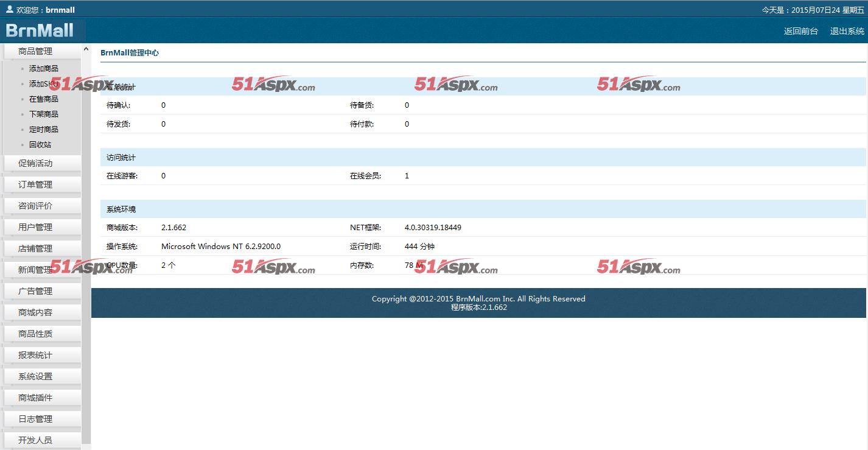Expand the 日志管理 section
The image size is (868, 450).
coord(35,419)
